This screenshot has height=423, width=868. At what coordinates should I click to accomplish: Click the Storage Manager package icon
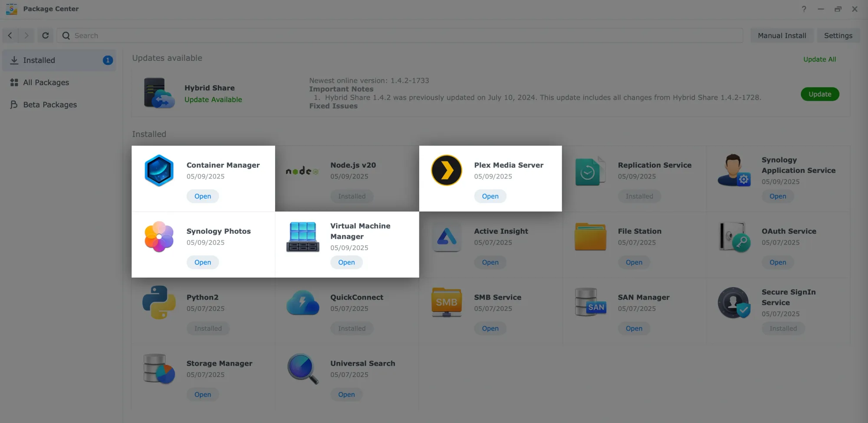point(159,369)
